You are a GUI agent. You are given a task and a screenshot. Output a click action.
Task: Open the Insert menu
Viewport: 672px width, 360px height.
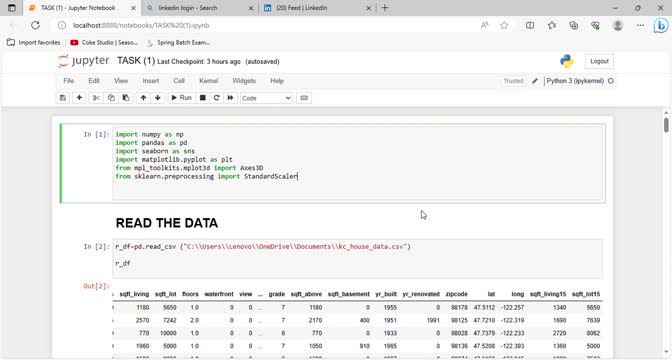pos(150,81)
